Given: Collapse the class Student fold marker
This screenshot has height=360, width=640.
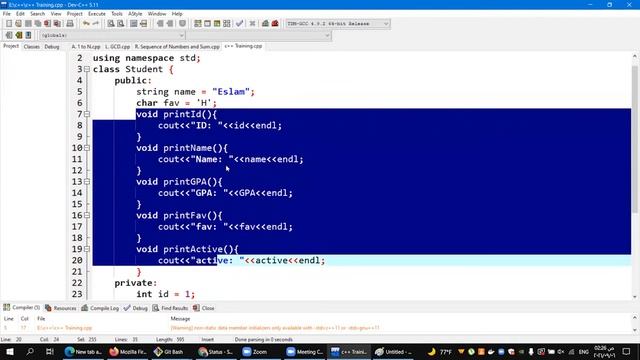Looking at the screenshot, I should pos(87,69).
